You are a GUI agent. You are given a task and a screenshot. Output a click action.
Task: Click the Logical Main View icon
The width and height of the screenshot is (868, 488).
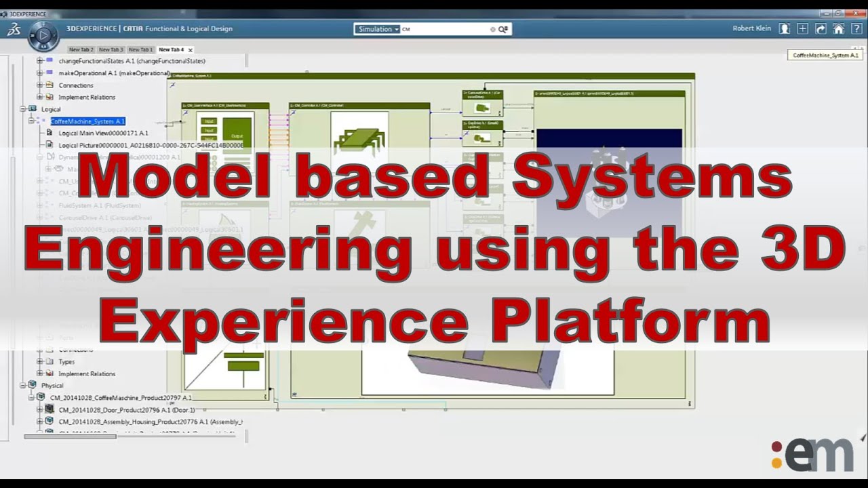pos(50,133)
